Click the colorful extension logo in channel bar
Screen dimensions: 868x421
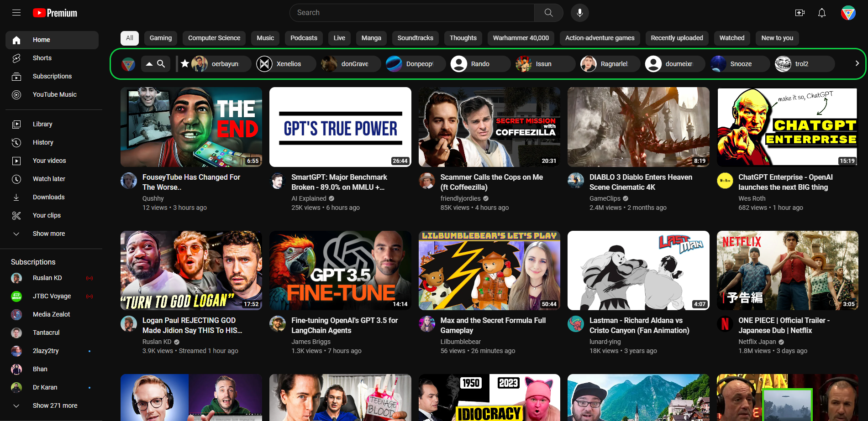click(128, 64)
